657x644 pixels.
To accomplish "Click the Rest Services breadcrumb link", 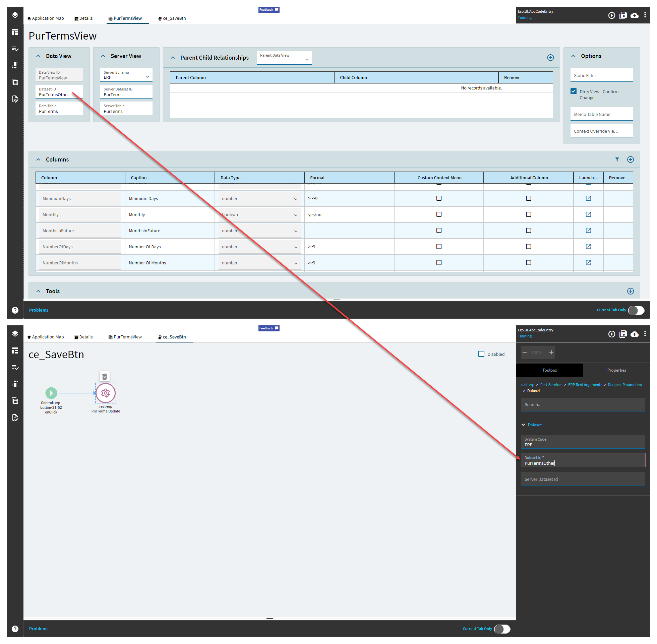I will tap(551, 385).
